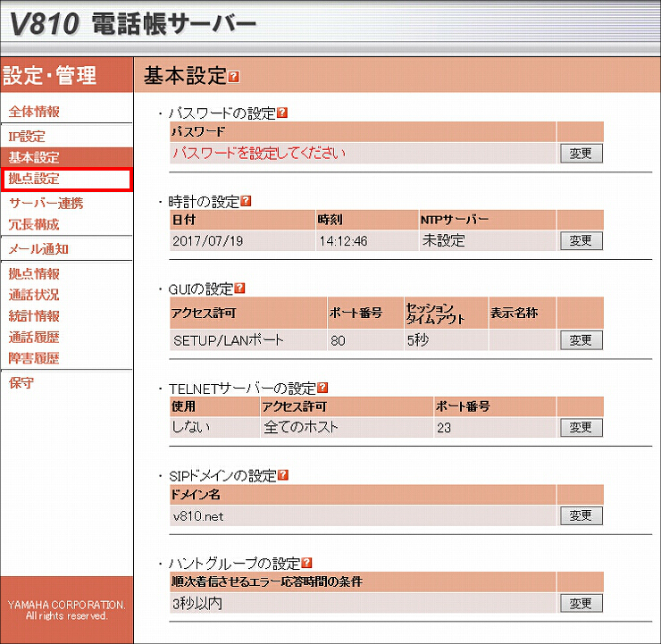Click help icon next to ハントグループの設定

pyautogui.click(x=307, y=562)
